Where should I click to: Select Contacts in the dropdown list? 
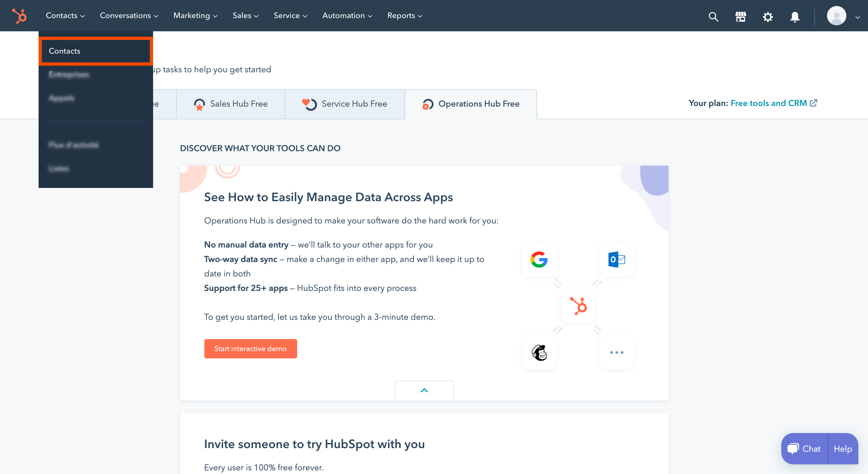96,51
